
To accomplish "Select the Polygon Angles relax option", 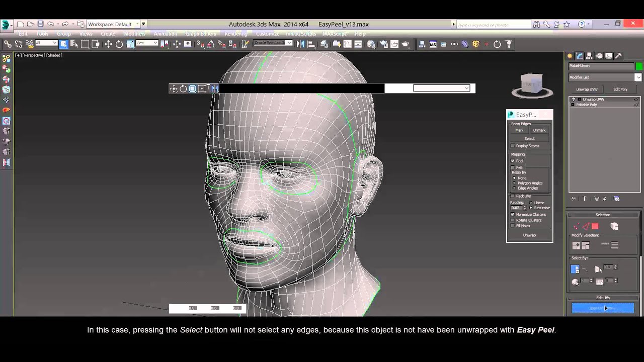I will (514, 183).
